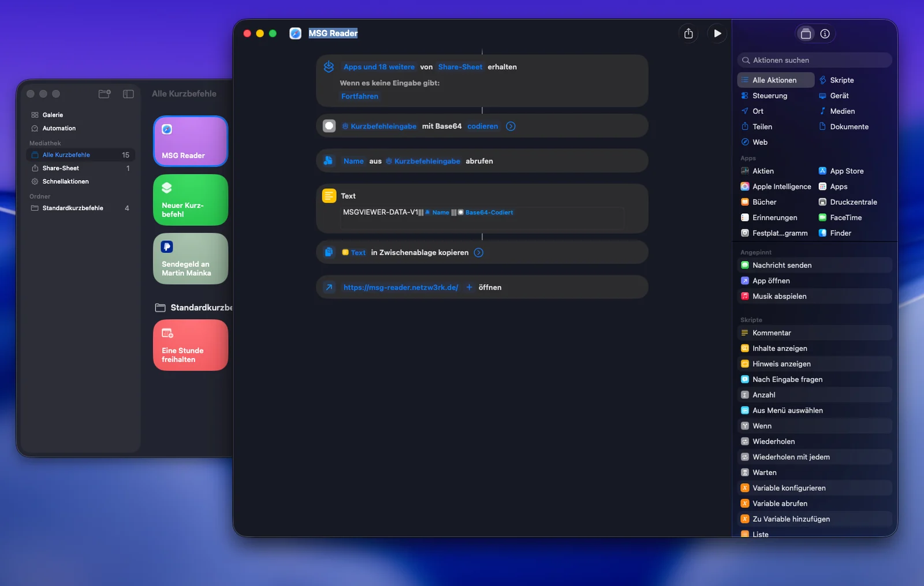Screen dimensions: 924x586
Task: Click the open URL arrow icon
Action: click(x=329, y=287)
